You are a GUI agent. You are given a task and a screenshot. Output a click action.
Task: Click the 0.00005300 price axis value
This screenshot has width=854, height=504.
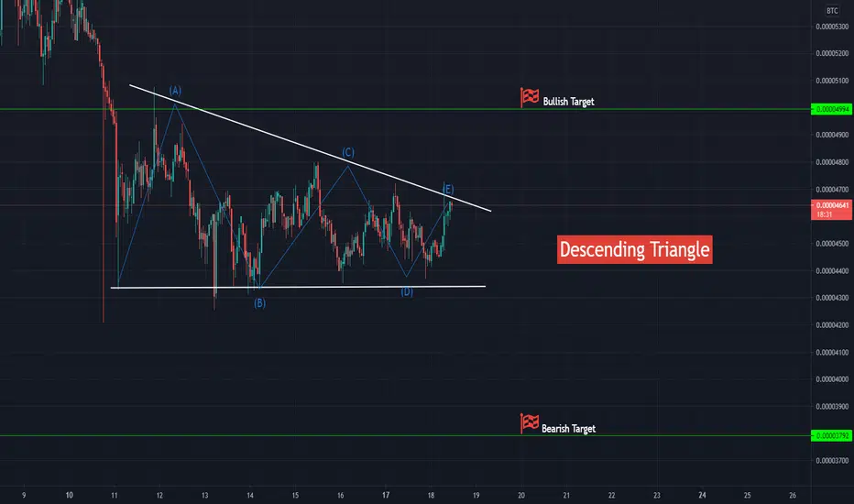832,27
